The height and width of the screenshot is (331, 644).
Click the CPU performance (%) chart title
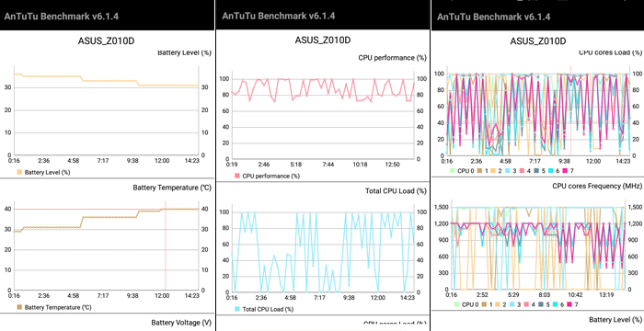(x=392, y=58)
